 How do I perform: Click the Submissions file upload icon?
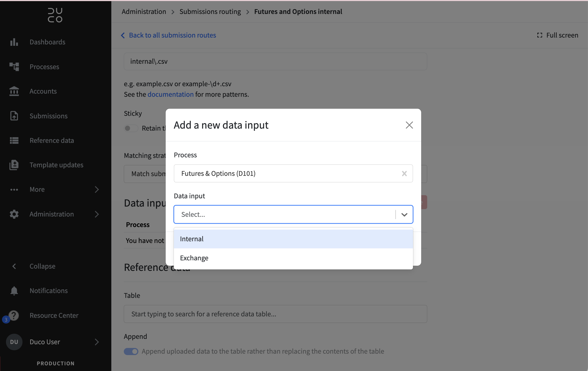tap(14, 116)
